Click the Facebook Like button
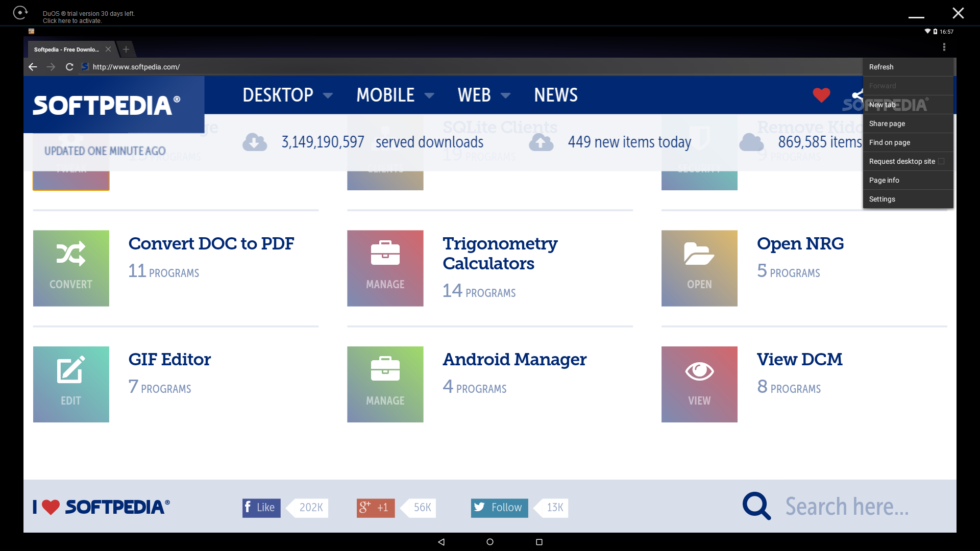980x551 pixels. click(261, 508)
